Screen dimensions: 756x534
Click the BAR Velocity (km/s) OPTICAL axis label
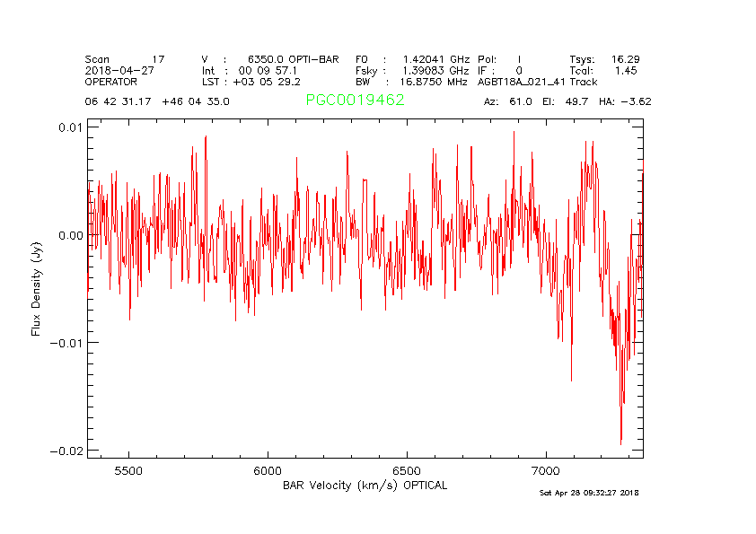click(x=365, y=486)
